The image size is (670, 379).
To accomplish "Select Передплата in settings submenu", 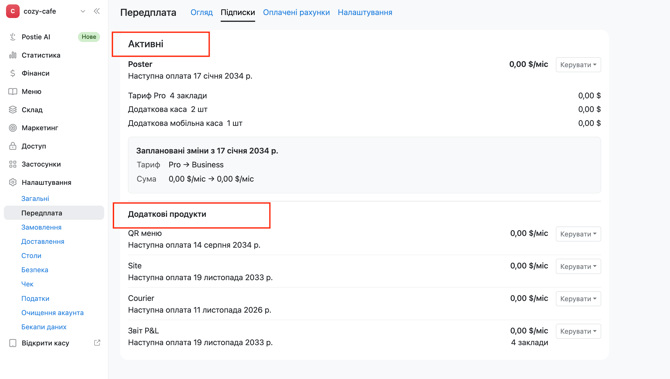I will 54,213.
